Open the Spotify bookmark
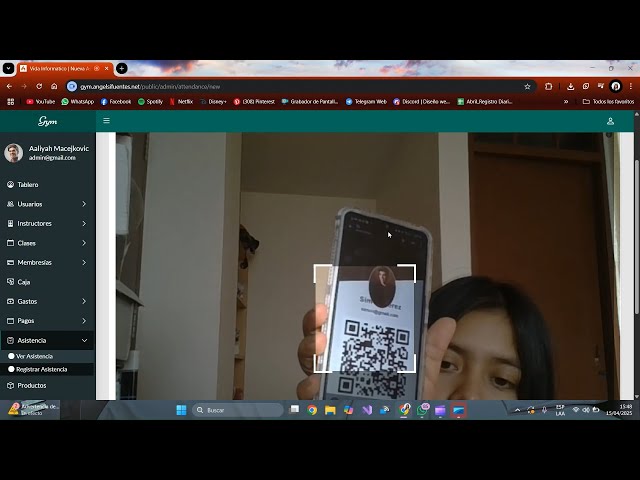640x480 pixels. point(150,102)
